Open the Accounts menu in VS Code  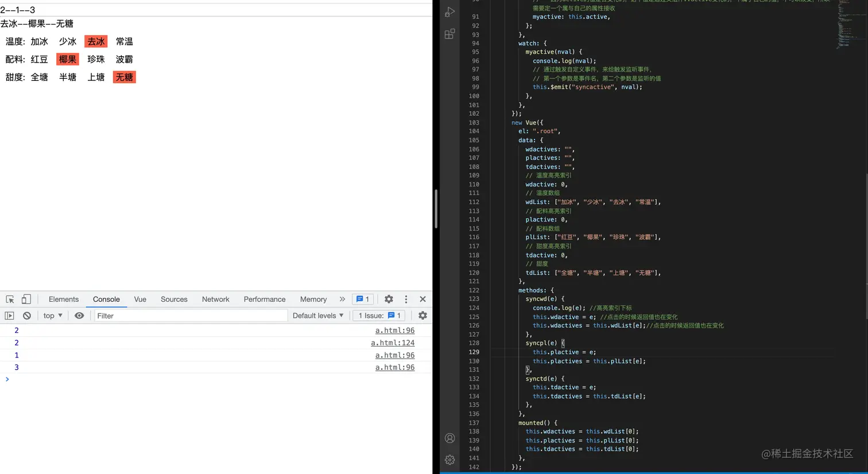click(x=450, y=438)
